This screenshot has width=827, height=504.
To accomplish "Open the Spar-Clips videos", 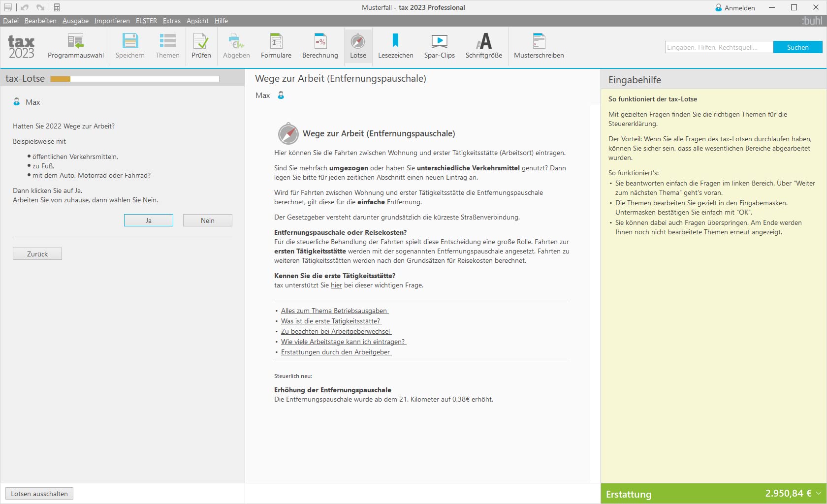I will click(440, 46).
